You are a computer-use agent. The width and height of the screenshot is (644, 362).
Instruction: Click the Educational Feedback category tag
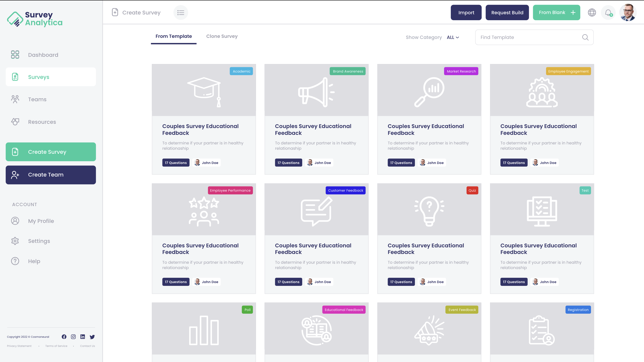tap(344, 310)
